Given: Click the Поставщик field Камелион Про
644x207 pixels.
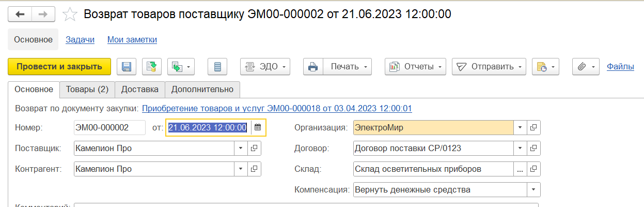Looking at the screenshot, I should pyautogui.click(x=154, y=149).
